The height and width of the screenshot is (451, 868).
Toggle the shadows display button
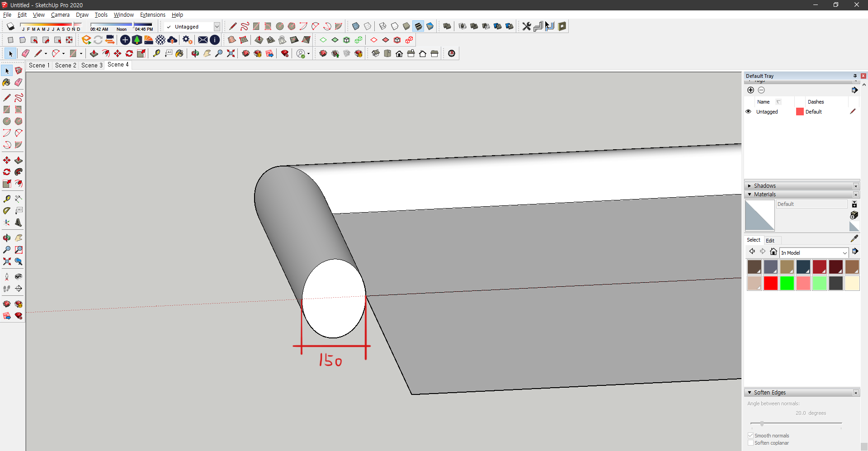[10, 26]
